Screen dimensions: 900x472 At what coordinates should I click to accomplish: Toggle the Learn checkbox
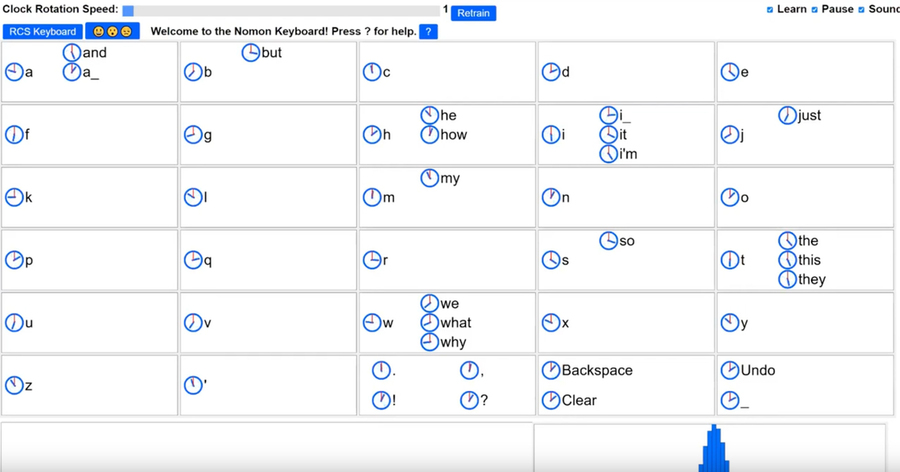tap(770, 10)
